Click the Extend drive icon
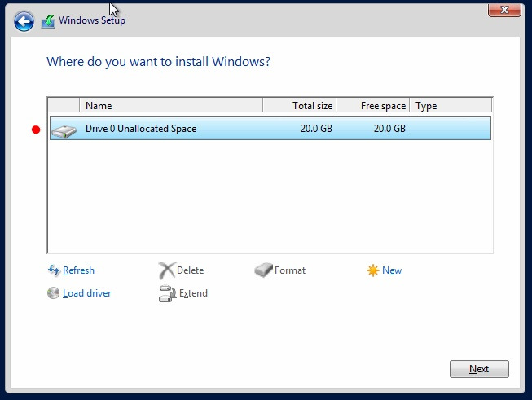The width and height of the screenshot is (532, 400). coord(167,293)
